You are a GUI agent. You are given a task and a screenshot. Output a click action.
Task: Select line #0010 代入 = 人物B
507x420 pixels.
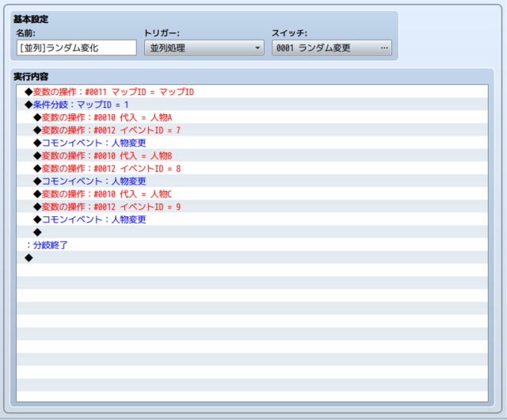(252, 155)
